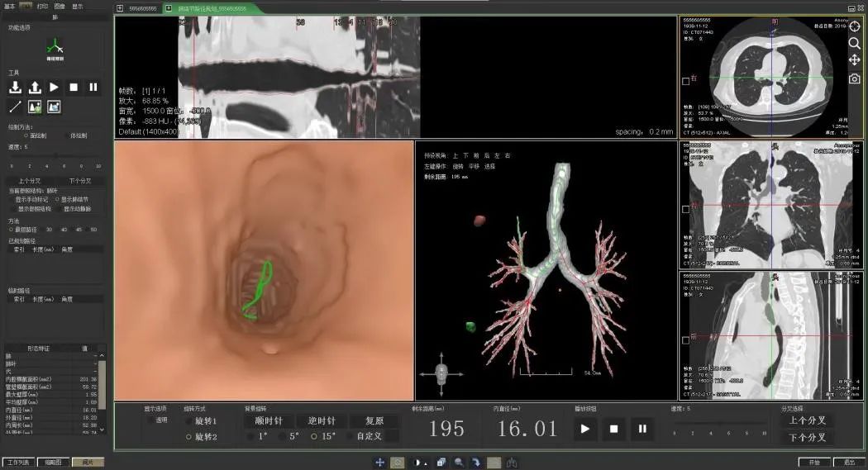Viewport: 868px width, 470px height.
Task: Toggle the 透明 display checkbox
Action: [159, 420]
